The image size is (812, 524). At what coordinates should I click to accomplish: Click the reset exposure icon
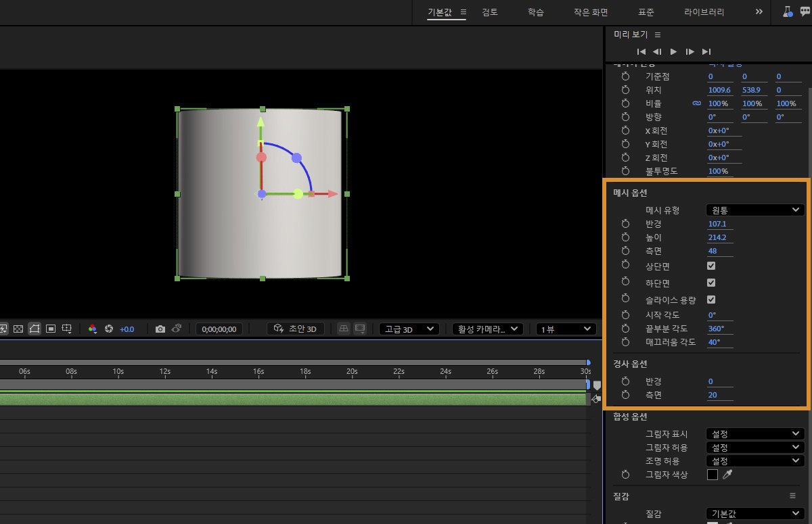pyautogui.click(x=108, y=329)
